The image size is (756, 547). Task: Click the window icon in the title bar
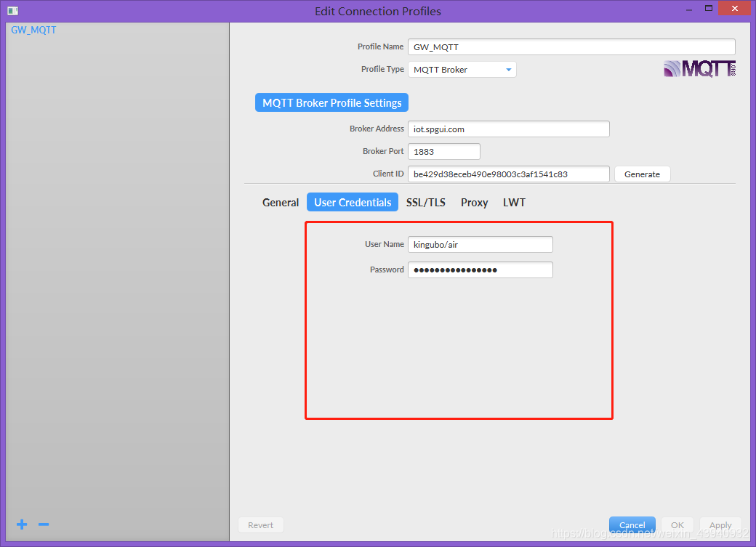(13, 11)
